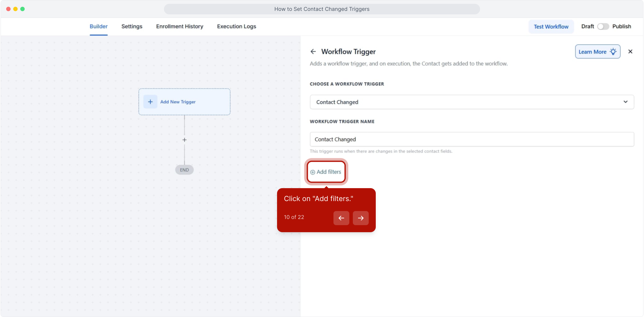
Task: Open the Contact Changed trigger dropdown
Action: (467, 102)
